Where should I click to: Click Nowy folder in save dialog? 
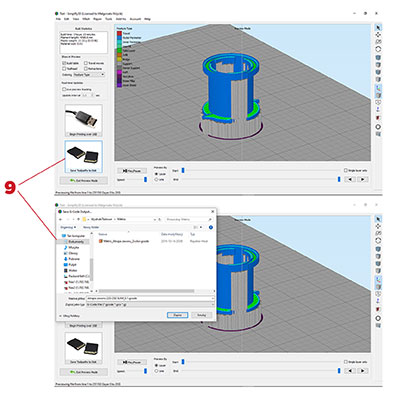(91, 227)
